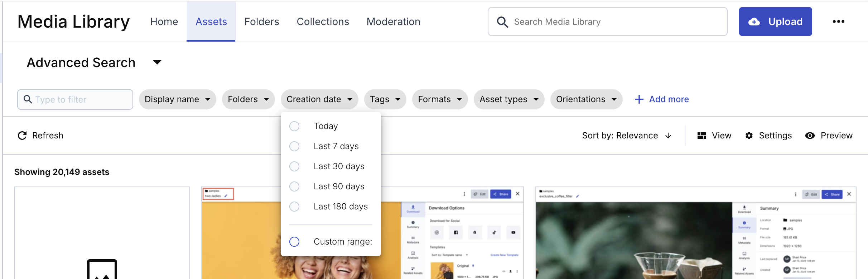This screenshot has height=279, width=868.
Task: Go to the Home tab
Action: (164, 22)
